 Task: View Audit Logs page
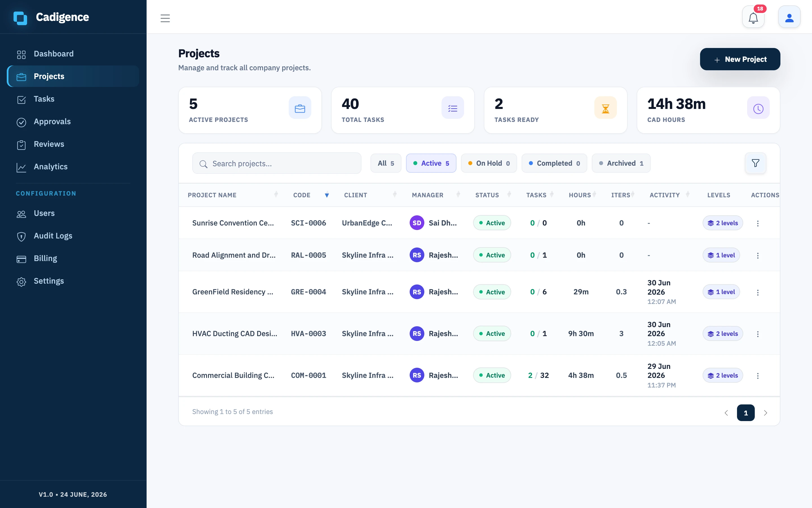(x=73, y=236)
